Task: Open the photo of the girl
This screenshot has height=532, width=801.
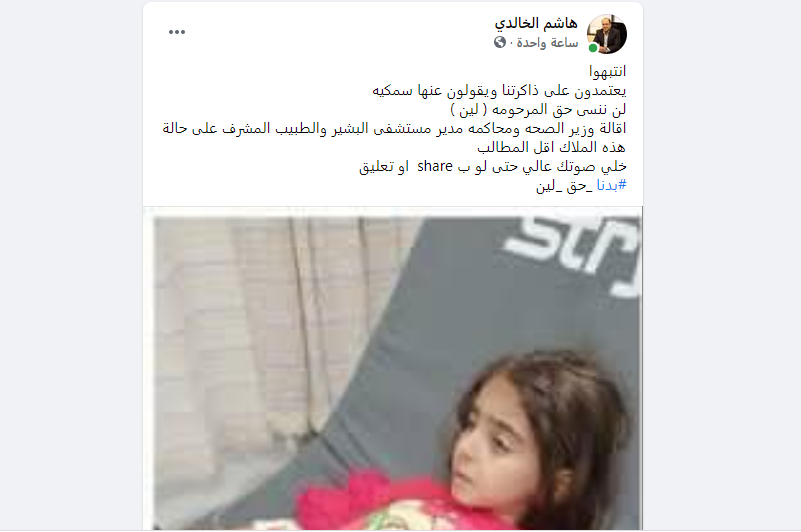Action: pyautogui.click(x=397, y=373)
